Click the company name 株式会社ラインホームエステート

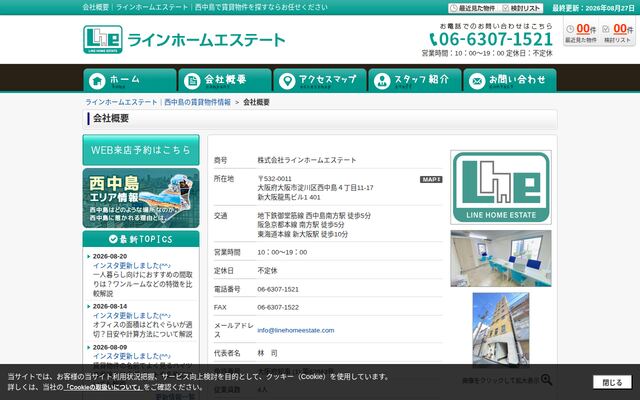click(x=307, y=160)
